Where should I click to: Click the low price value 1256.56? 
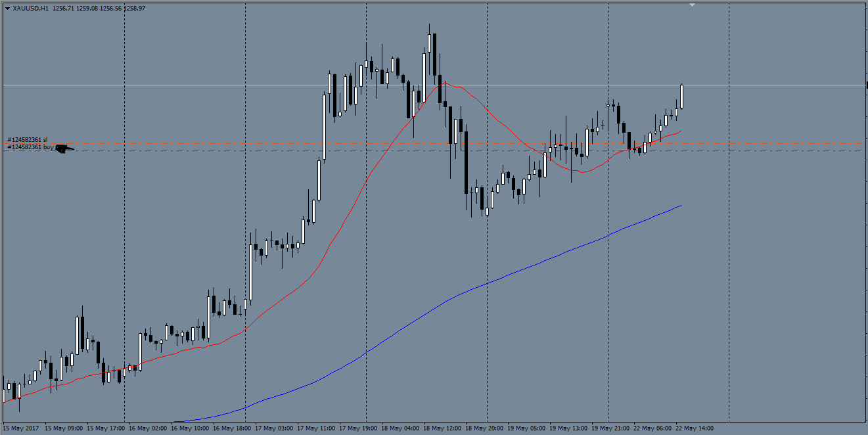111,8
